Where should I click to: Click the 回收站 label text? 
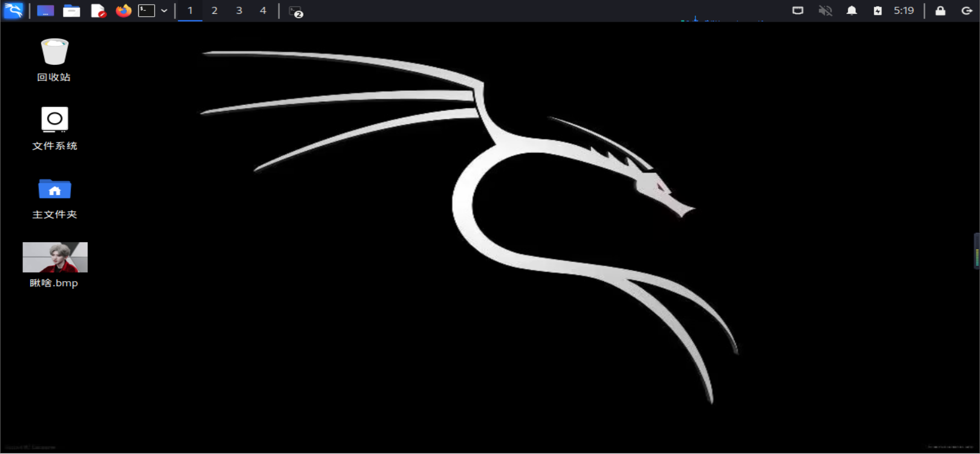click(54, 77)
